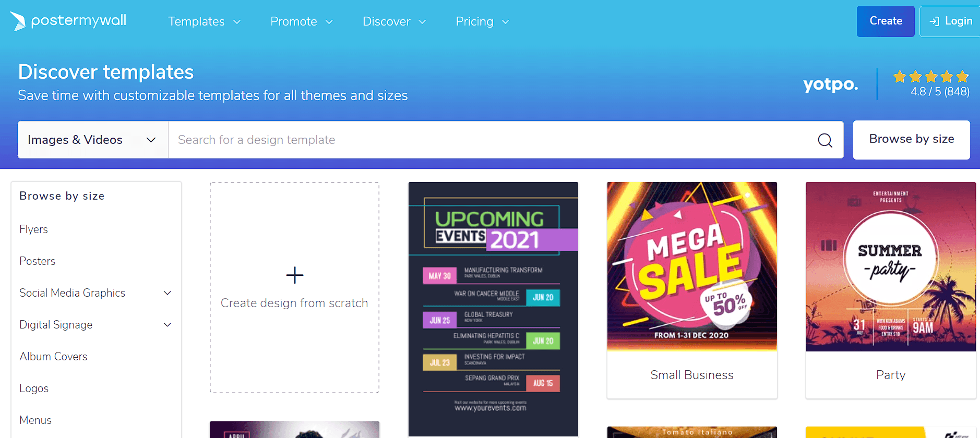
Task: Open the Discover menu
Action: (394, 21)
